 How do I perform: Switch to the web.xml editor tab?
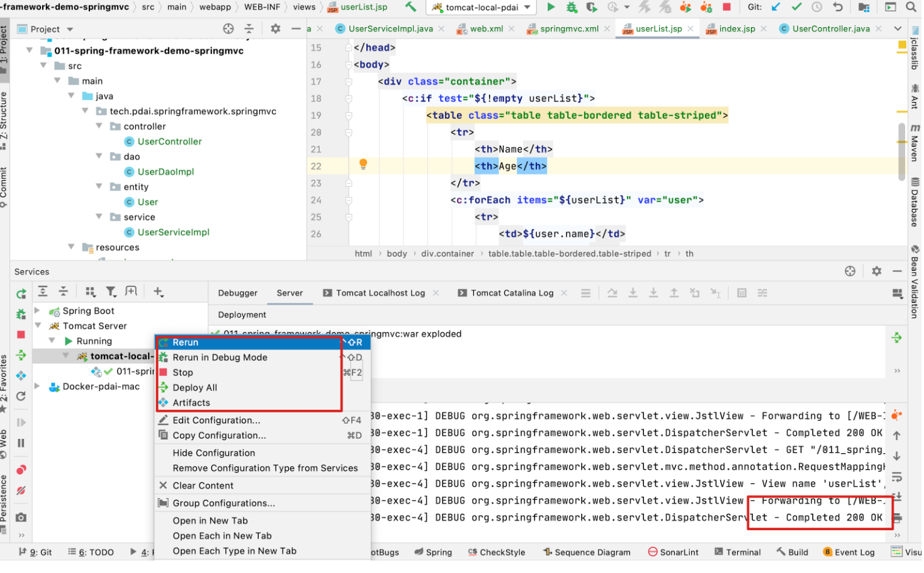pyautogui.click(x=486, y=29)
